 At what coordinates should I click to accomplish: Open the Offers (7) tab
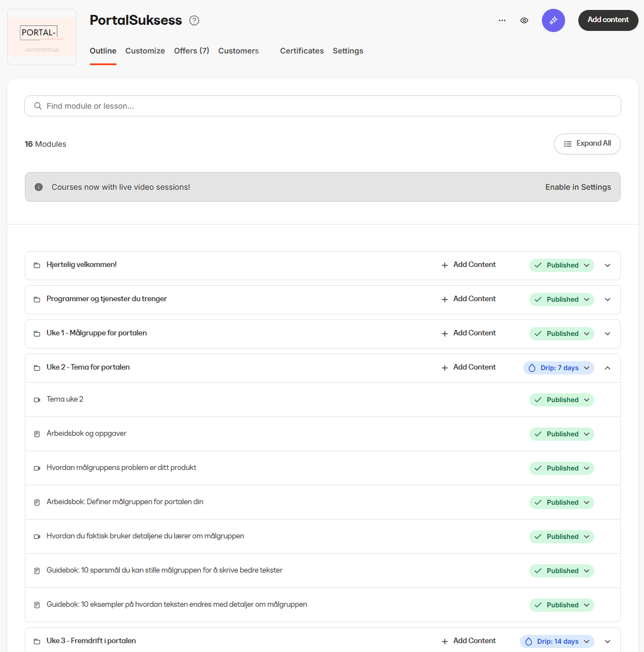click(x=191, y=51)
